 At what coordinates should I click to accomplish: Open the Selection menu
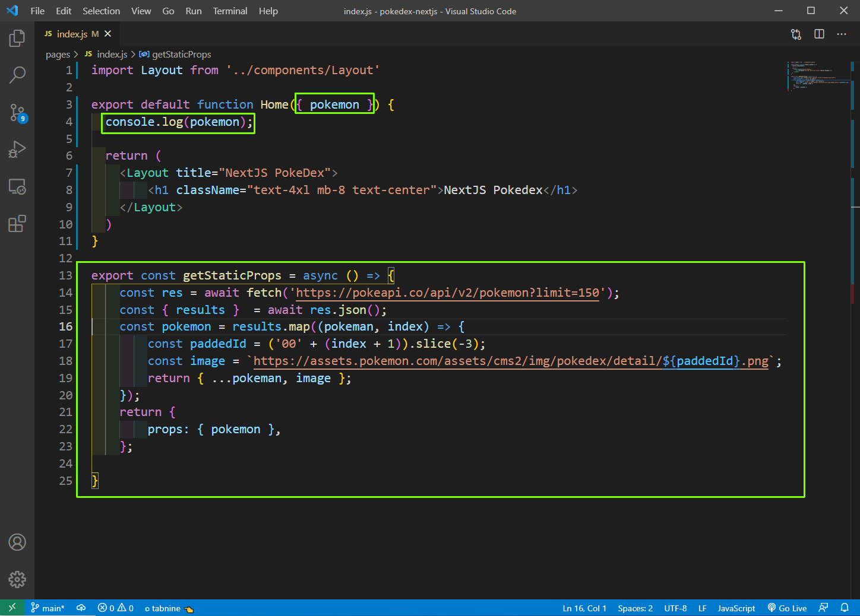101,11
